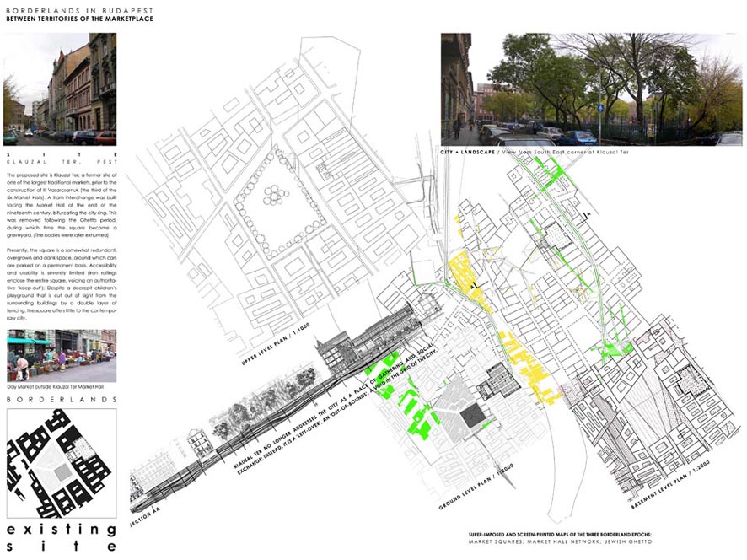This screenshot has width=747, height=560.
Task: Select the paragraph starting 'The proposed site'
Action: 60,205
